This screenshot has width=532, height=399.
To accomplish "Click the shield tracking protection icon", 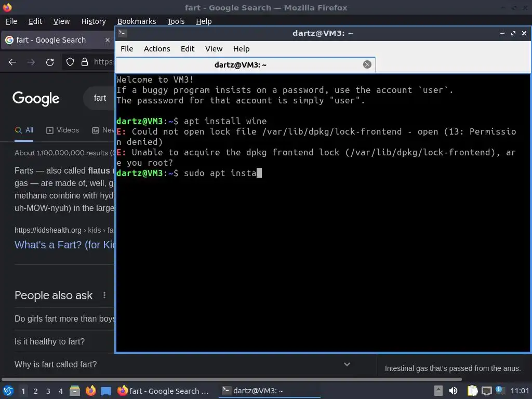I will click(70, 62).
